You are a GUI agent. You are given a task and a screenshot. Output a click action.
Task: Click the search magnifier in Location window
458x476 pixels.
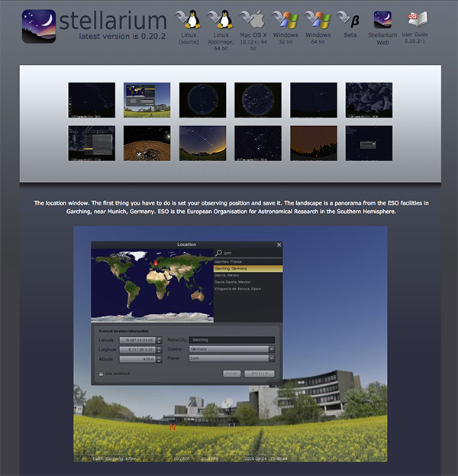click(x=218, y=253)
